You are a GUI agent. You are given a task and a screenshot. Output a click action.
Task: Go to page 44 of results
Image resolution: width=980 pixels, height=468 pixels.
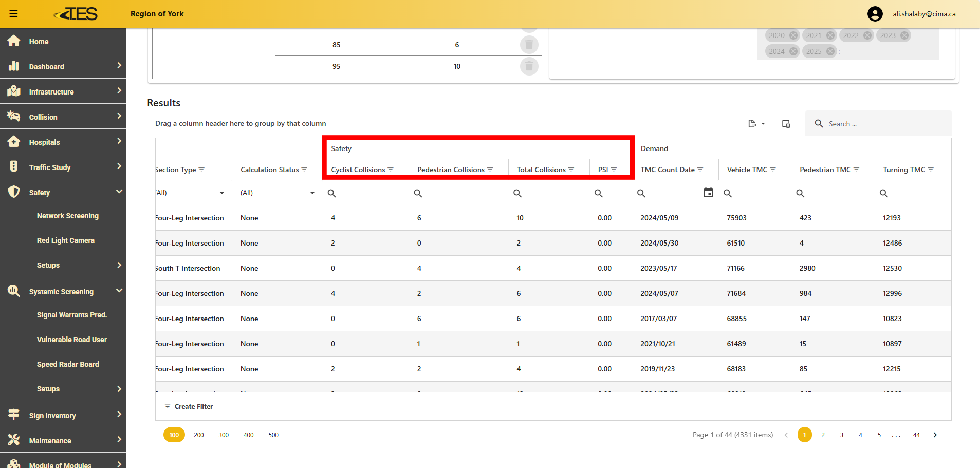916,435
